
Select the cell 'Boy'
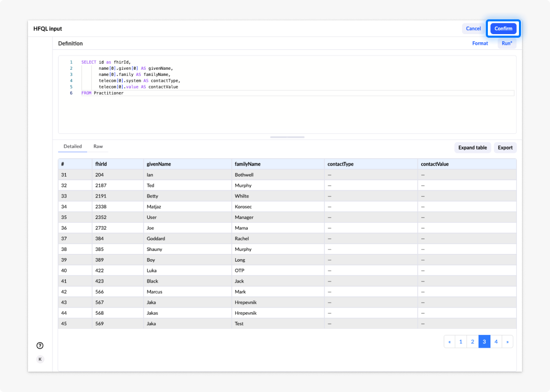187,260
